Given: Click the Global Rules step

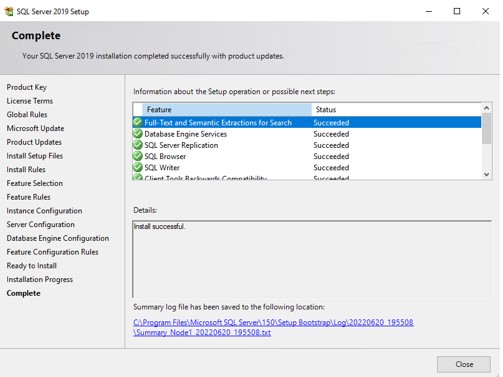Looking at the screenshot, I should pyautogui.click(x=27, y=114).
